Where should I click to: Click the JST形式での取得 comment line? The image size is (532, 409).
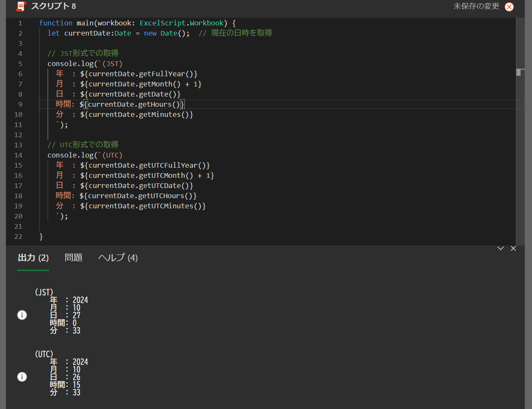[83, 53]
